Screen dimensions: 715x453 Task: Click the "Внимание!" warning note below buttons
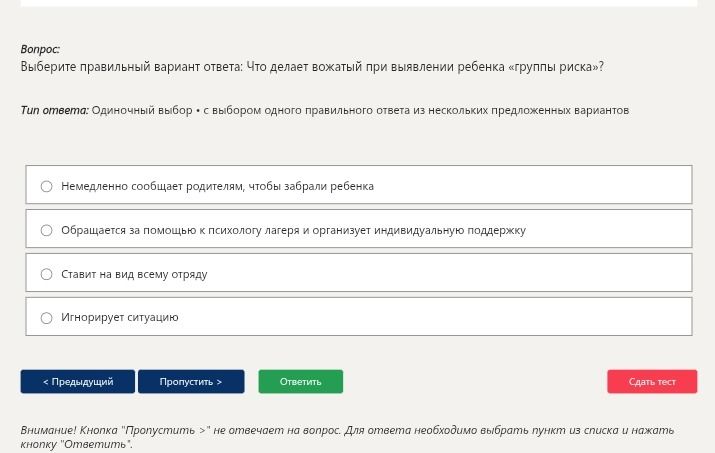click(x=347, y=437)
